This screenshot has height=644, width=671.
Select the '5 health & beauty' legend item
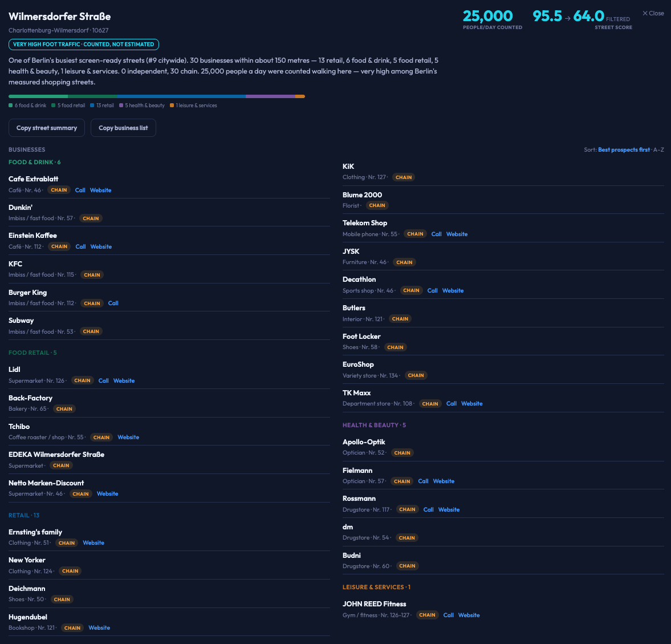point(141,106)
